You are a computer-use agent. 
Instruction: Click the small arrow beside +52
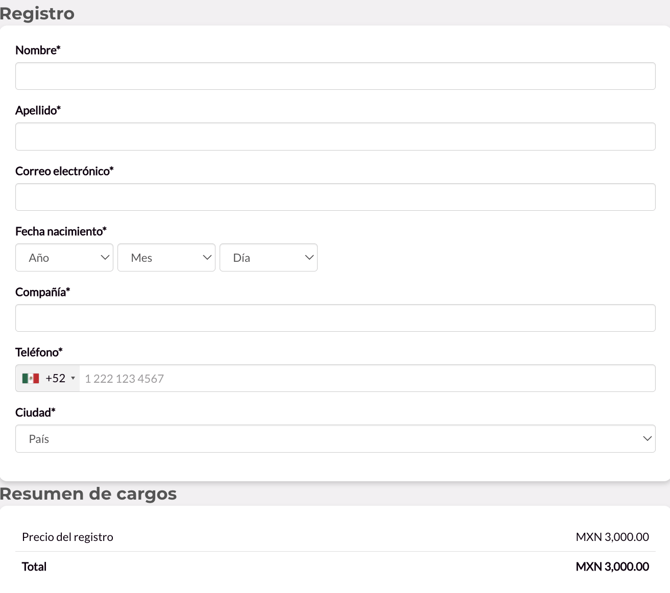(73, 379)
